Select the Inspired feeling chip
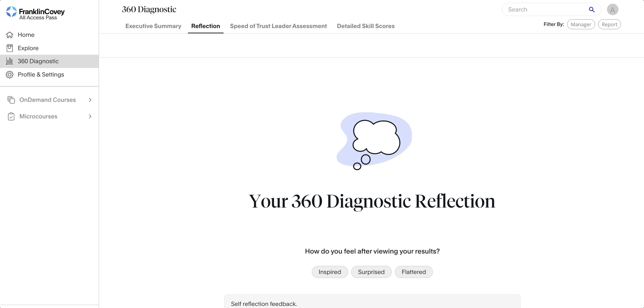 pos(330,272)
